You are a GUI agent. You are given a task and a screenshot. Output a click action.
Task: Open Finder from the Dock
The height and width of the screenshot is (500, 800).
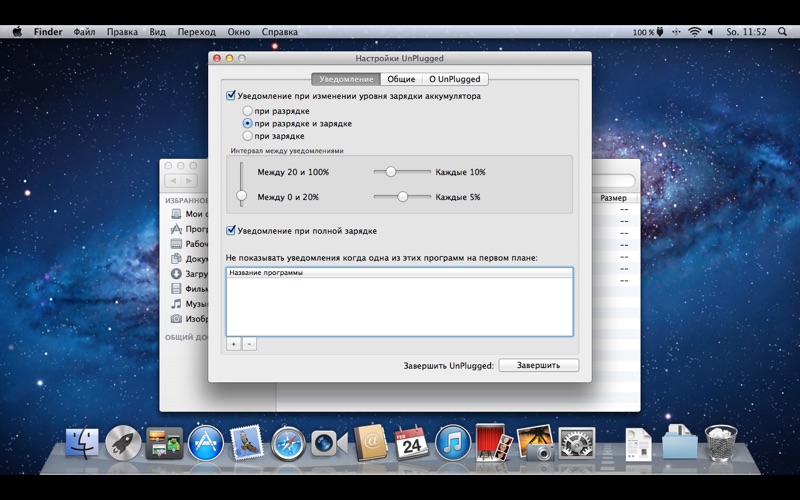tap(82, 442)
